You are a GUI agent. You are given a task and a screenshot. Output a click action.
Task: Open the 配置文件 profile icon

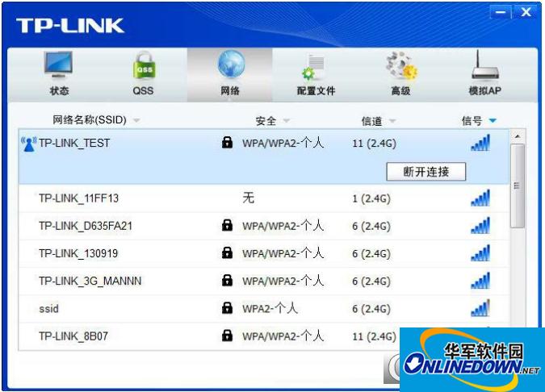313,67
